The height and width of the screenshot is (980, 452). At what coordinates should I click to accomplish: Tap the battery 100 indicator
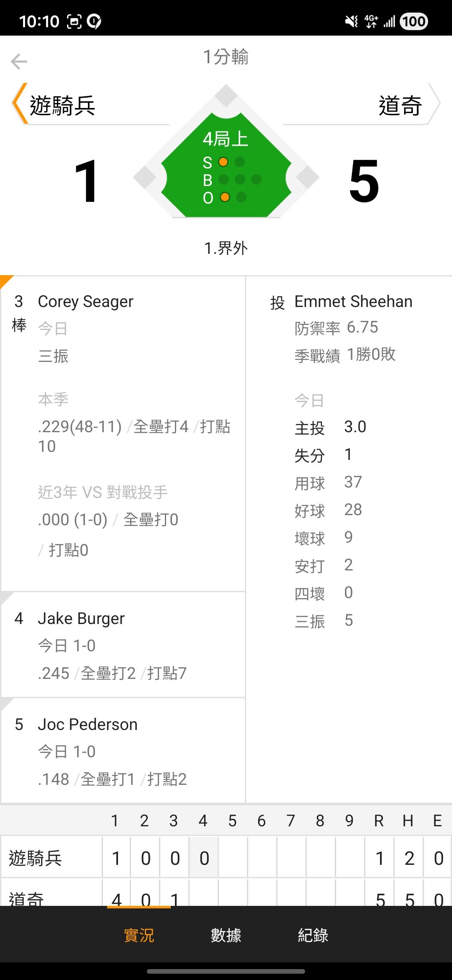pos(413,21)
